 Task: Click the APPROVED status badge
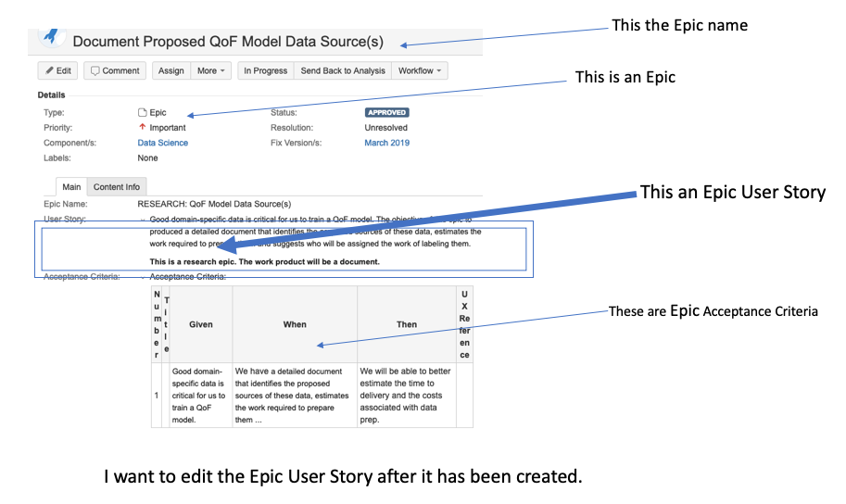pyautogui.click(x=386, y=112)
